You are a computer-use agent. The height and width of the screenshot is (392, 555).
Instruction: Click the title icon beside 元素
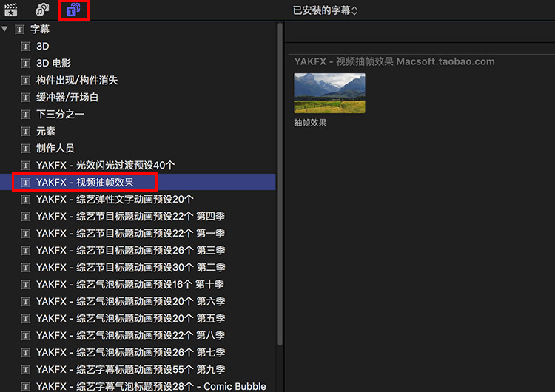25,132
